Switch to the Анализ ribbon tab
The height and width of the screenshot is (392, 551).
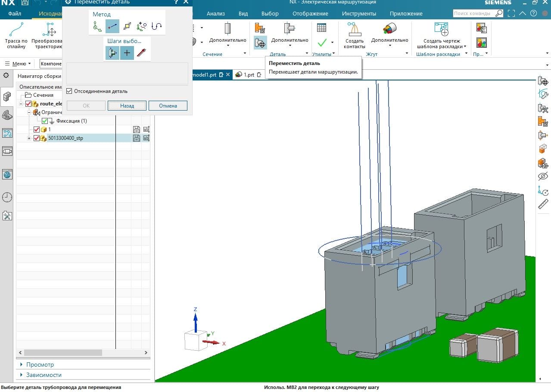(x=216, y=13)
